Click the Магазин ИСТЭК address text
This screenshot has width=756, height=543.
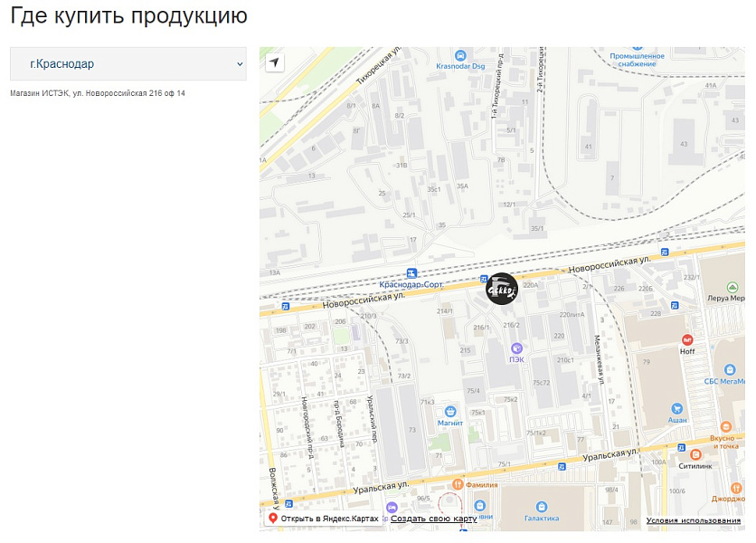(x=96, y=91)
